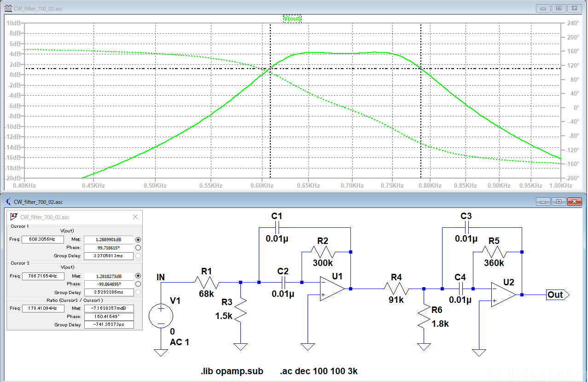Select the R1 resistor symbol

click(x=207, y=283)
